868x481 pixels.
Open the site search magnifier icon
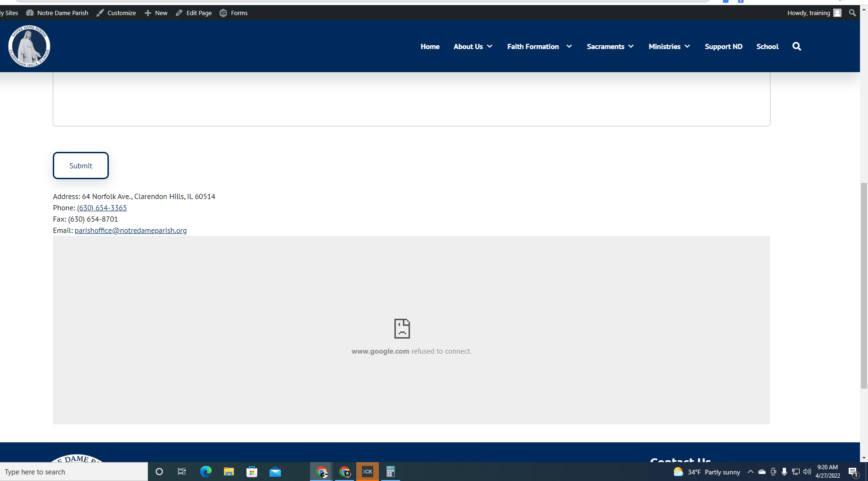coord(796,46)
